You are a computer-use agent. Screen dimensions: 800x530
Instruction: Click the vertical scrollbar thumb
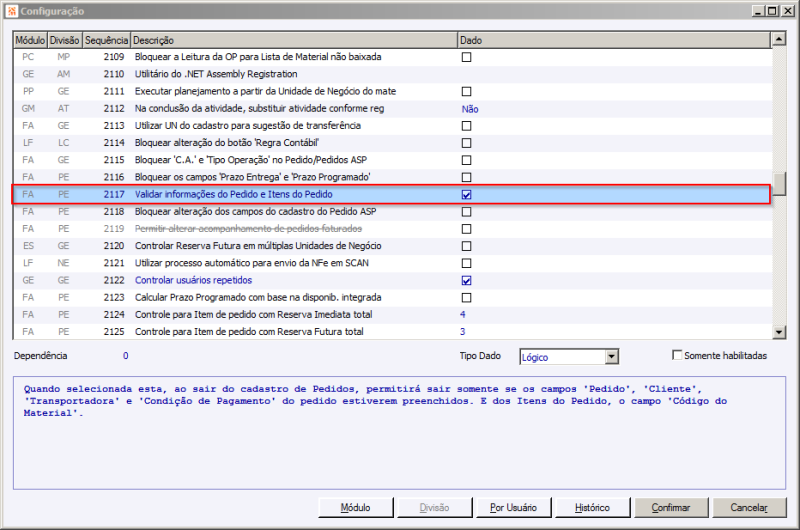779,184
